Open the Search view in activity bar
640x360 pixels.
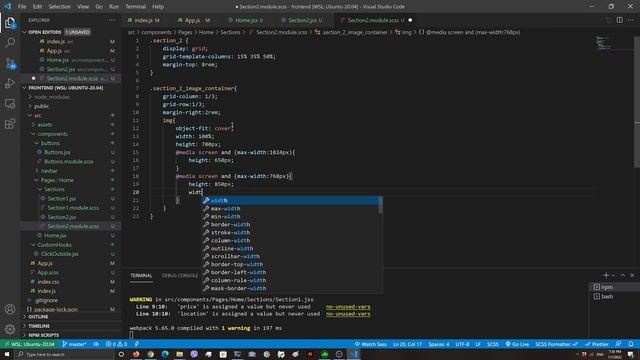tap(10, 43)
